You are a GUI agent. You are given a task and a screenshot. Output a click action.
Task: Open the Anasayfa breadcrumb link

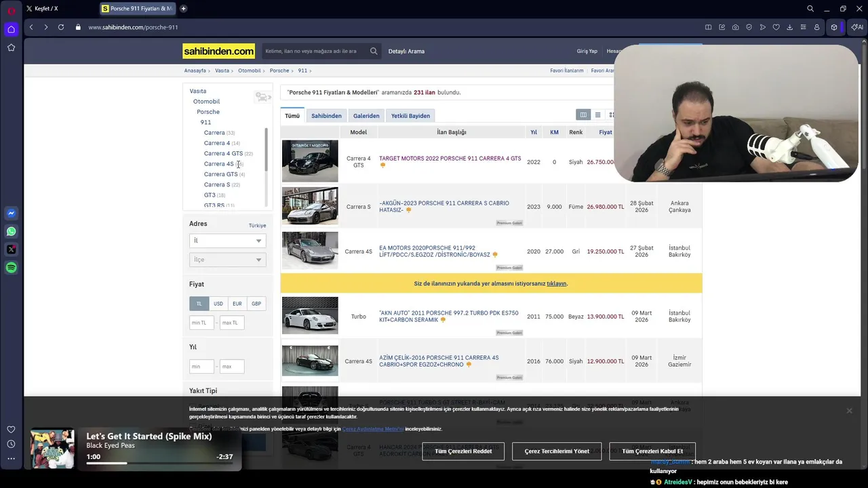[x=195, y=70]
